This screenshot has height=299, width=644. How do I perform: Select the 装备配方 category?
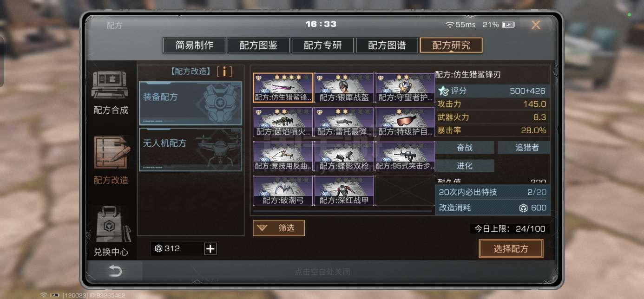[191, 104]
